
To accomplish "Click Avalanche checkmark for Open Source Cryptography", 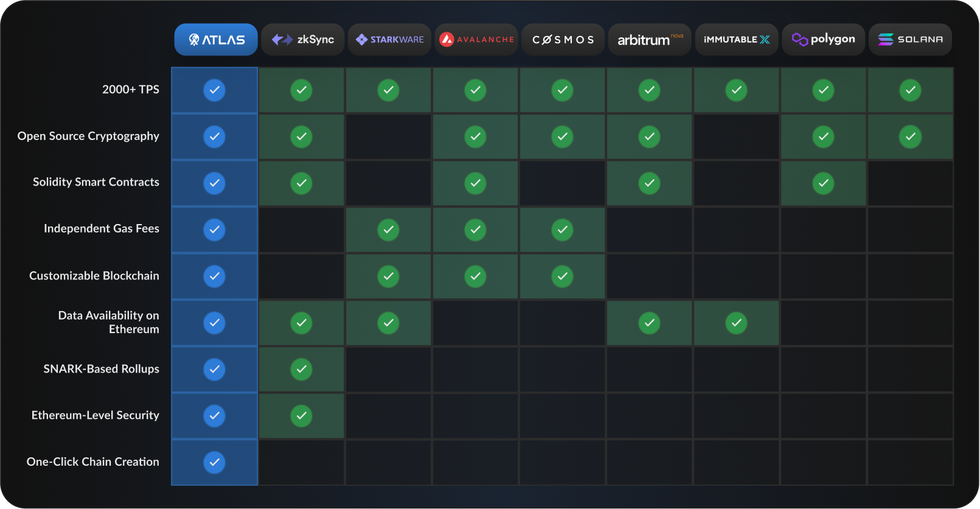I will (475, 136).
